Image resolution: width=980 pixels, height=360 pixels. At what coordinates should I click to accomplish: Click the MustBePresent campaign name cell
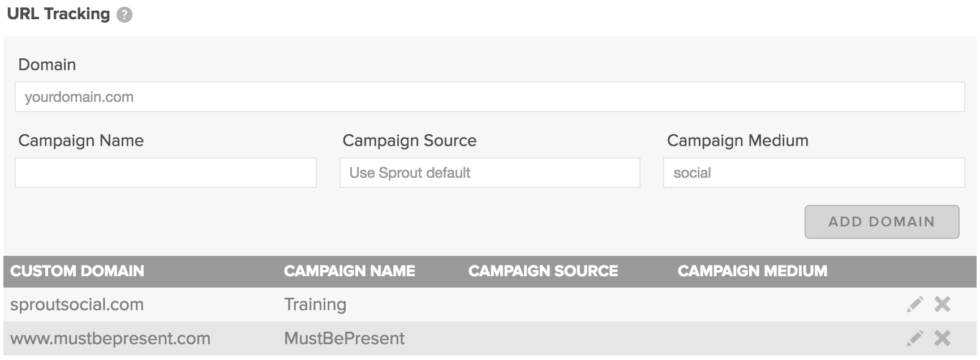coord(344,338)
